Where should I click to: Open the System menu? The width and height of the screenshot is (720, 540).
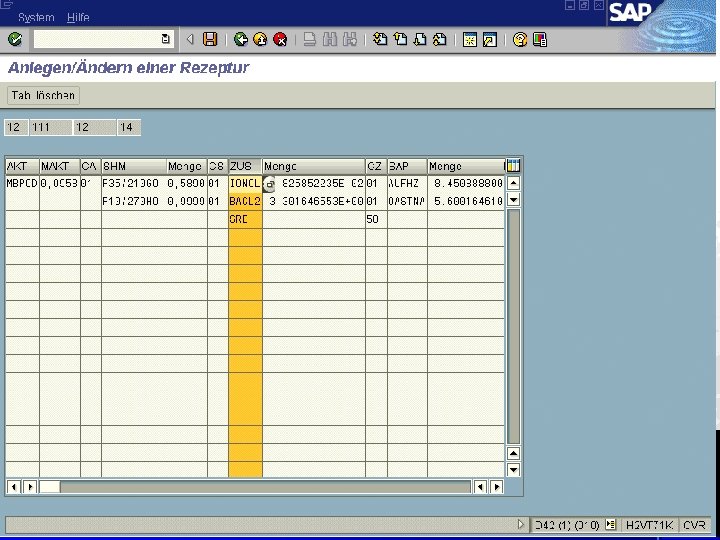pos(36,17)
